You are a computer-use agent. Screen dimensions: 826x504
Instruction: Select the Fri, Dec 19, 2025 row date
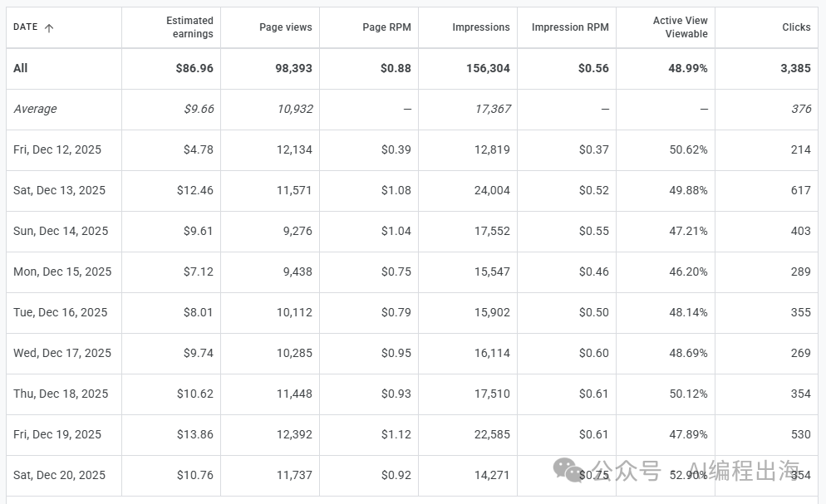(57, 434)
